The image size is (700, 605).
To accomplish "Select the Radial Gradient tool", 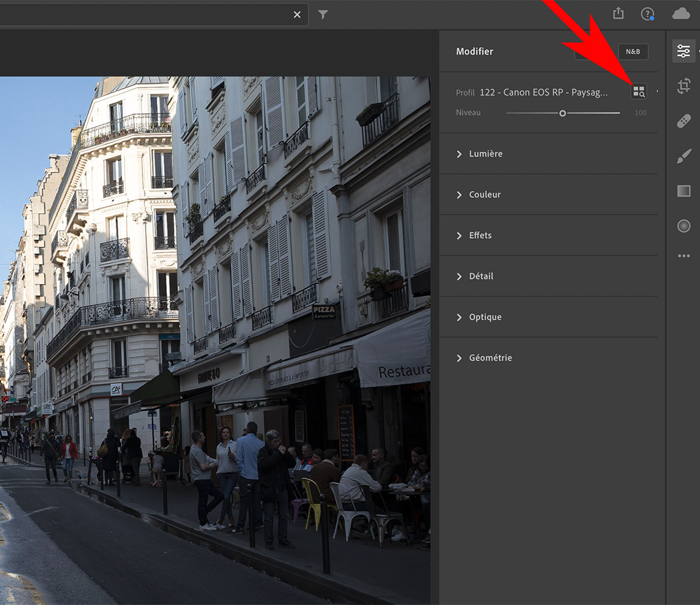I will pos(683,226).
